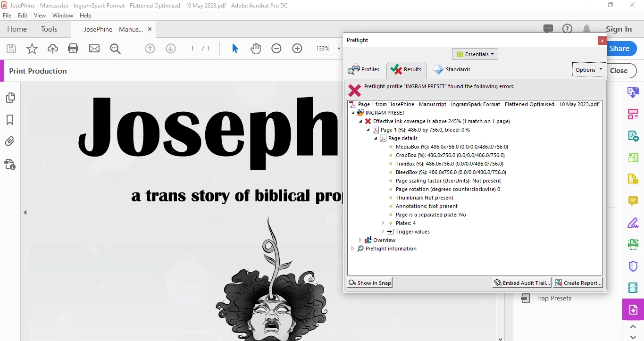Open the Essentials library dropdown
644x341 pixels.
[475, 54]
